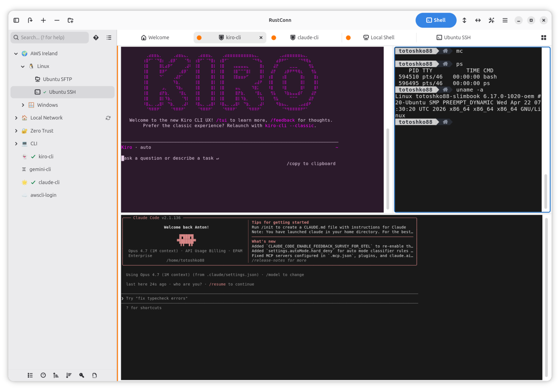560x392 pixels.
Task: Click the Kiro terminal pane scrollbar
Action: pyautogui.click(x=388, y=169)
